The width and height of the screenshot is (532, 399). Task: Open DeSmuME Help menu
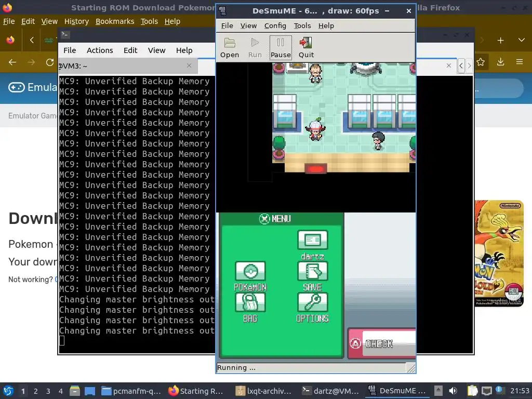point(326,26)
